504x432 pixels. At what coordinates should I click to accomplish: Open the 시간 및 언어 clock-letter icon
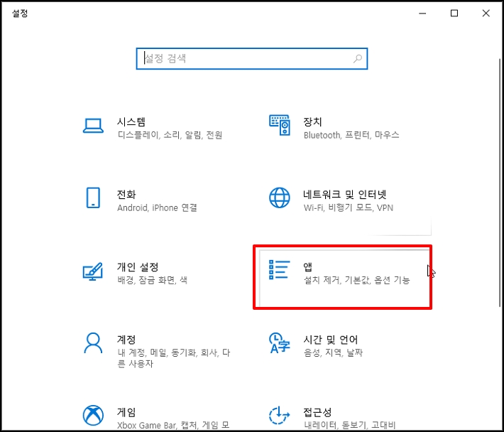pyautogui.click(x=279, y=343)
